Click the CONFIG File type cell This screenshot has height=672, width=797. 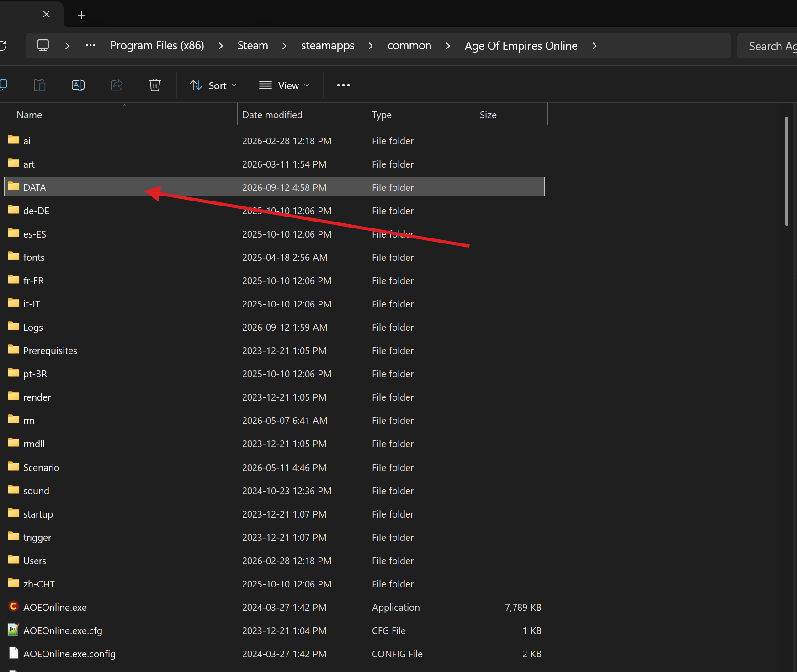[x=397, y=654]
